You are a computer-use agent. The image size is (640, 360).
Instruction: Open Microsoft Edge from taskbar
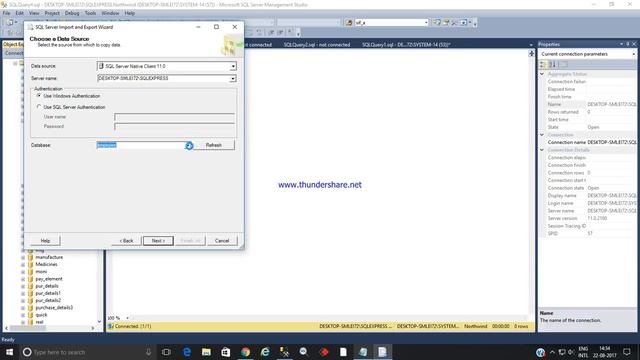click(187, 352)
